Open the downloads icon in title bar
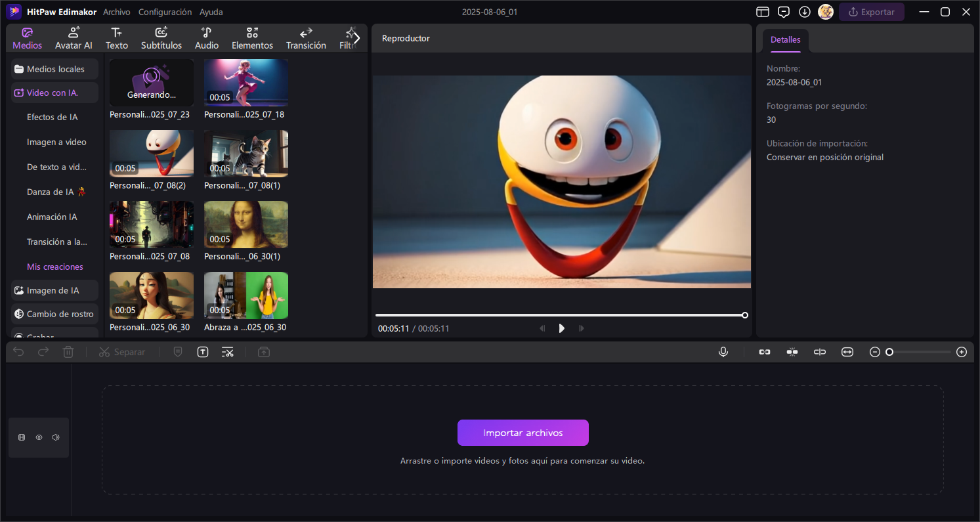Viewport: 980px width, 522px height. coord(804,12)
